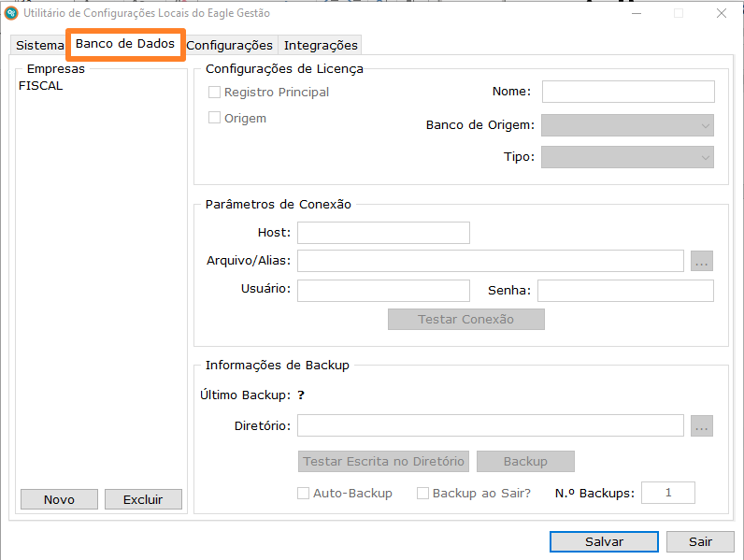Image resolution: width=744 pixels, height=560 pixels.
Task: Click the browse button next to Diretório
Action: [702, 426]
